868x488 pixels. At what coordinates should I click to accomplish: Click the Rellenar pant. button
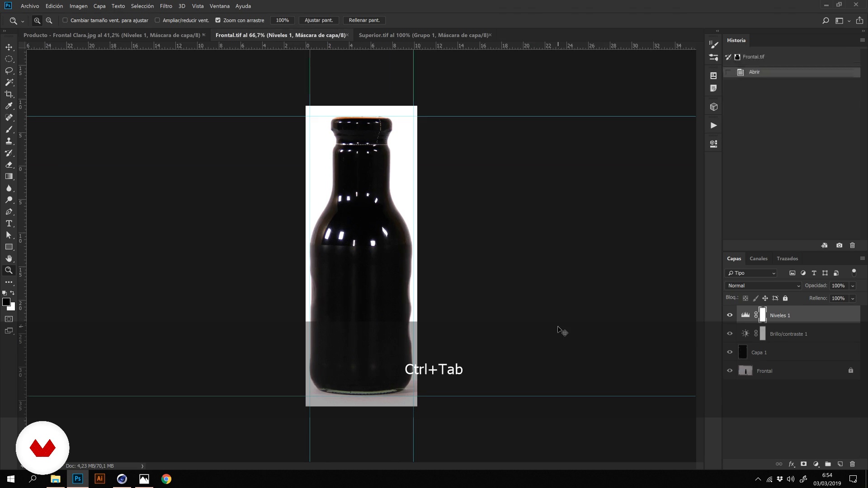[364, 20]
